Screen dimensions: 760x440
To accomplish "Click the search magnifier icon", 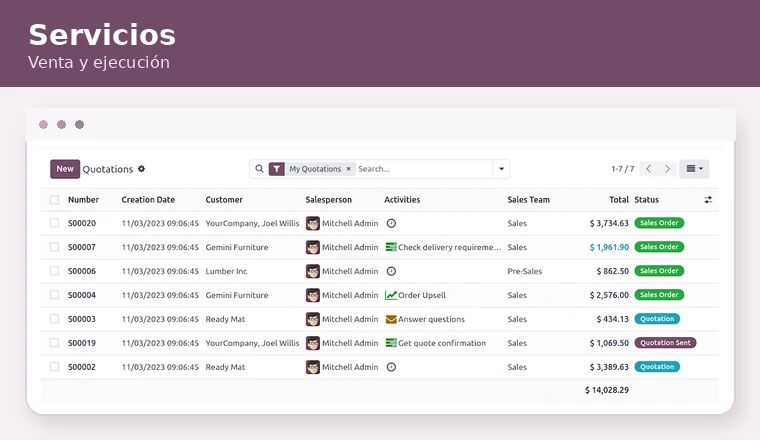I will click(x=259, y=169).
